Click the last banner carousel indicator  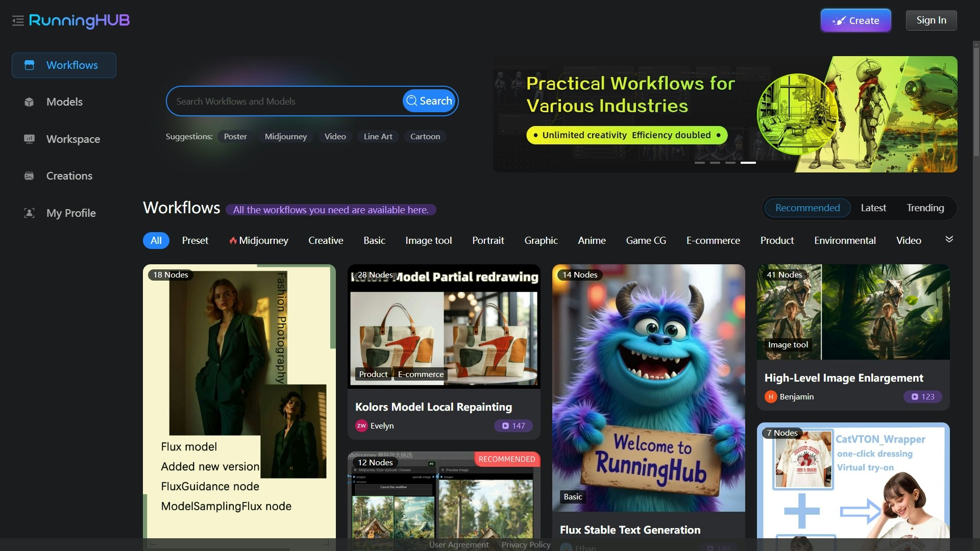coord(748,163)
